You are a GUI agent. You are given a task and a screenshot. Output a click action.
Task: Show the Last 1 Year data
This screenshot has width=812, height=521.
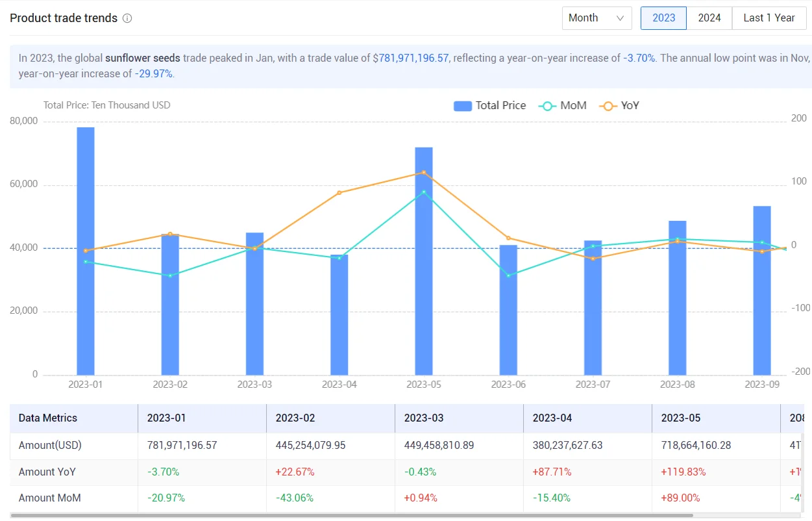[x=769, y=18]
